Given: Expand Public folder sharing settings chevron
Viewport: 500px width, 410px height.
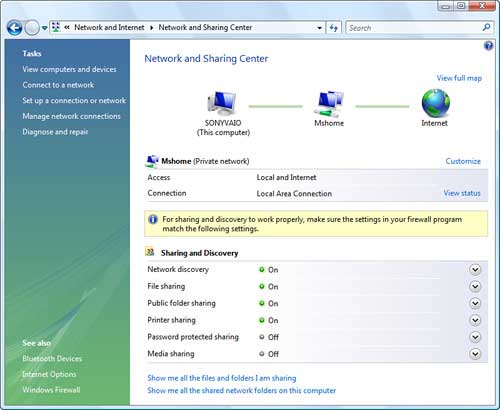Looking at the screenshot, I should 475,303.
